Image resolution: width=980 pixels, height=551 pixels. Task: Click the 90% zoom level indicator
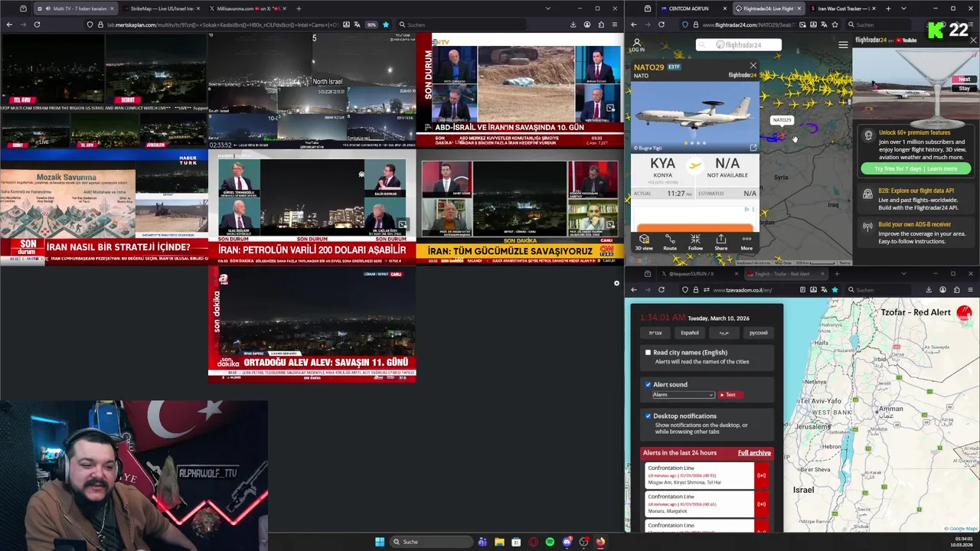tap(371, 24)
